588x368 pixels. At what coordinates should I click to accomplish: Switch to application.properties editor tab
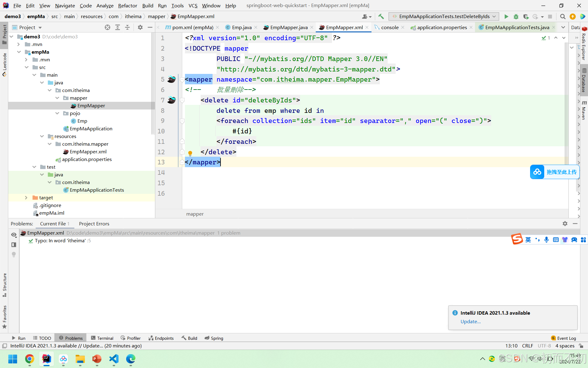[x=442, y=27]
